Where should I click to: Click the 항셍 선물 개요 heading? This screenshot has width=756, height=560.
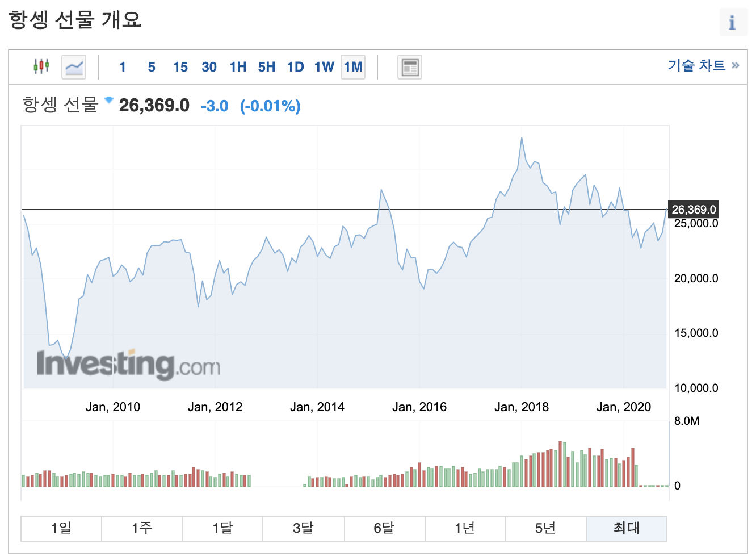tap(75, 20)
